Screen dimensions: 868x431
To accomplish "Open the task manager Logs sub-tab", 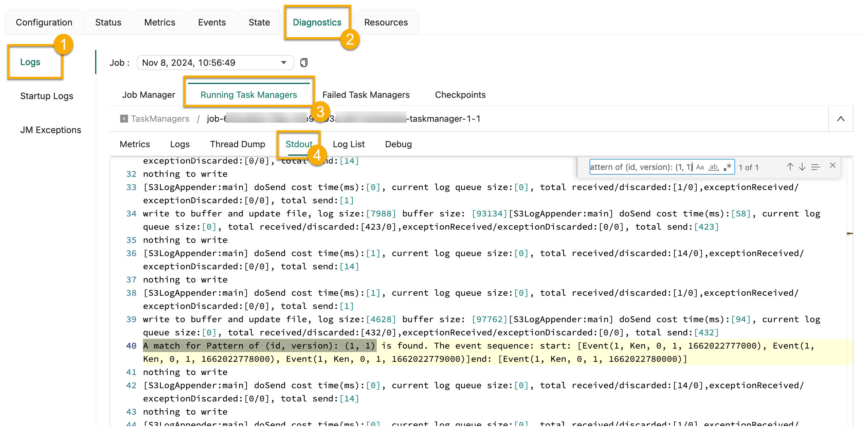I will [180, 144].
